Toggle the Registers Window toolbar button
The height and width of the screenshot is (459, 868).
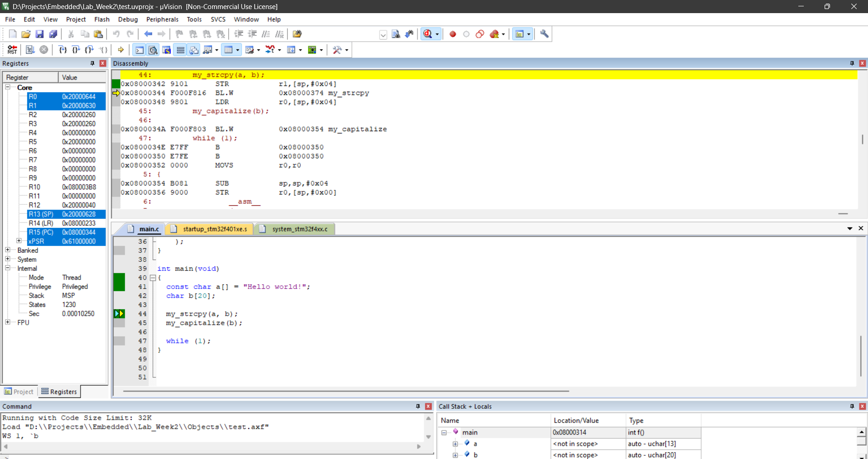(x=180, y=50)
